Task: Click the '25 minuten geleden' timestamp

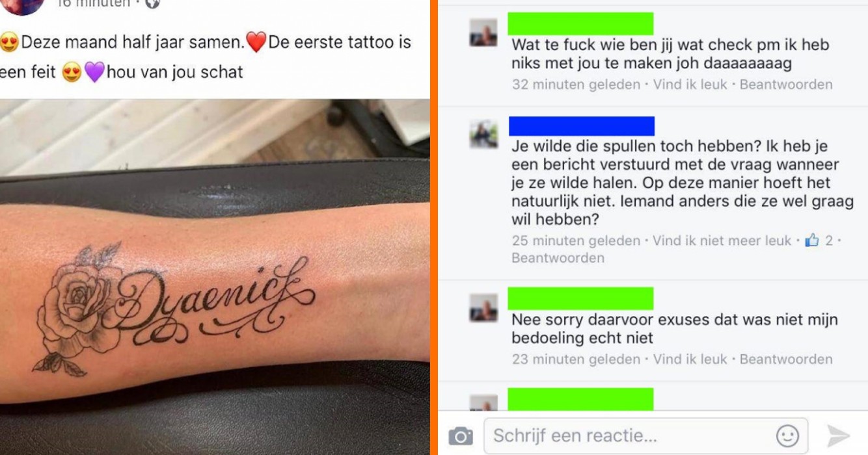Action: 576,240
